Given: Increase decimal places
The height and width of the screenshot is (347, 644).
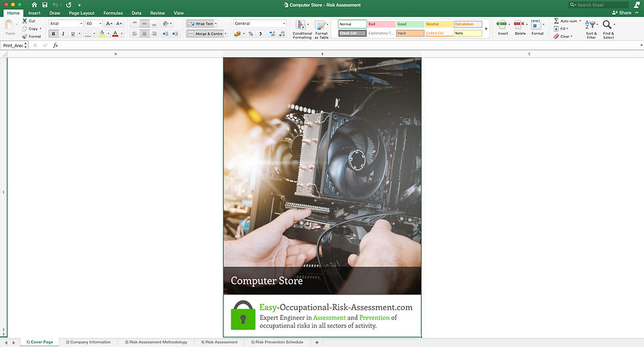Looking at the screenshot, I should point(272,34).
